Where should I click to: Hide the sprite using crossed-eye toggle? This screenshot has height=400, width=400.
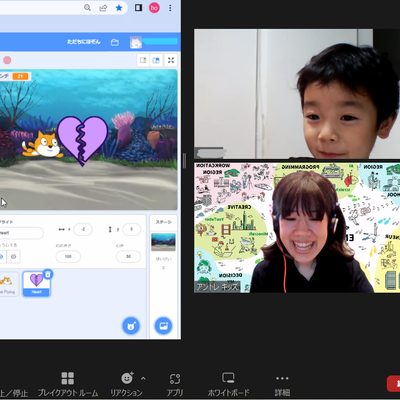point(14,257)
